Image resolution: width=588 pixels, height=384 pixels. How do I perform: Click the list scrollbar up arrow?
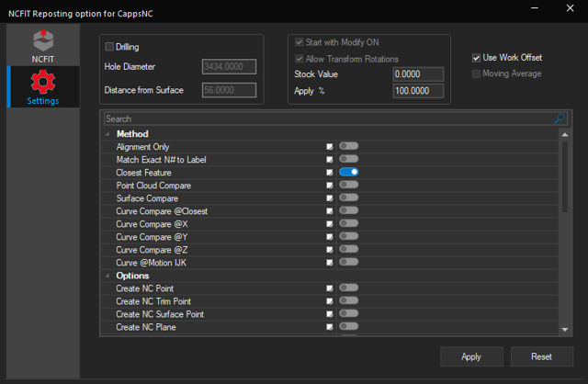tap(565, 134)
